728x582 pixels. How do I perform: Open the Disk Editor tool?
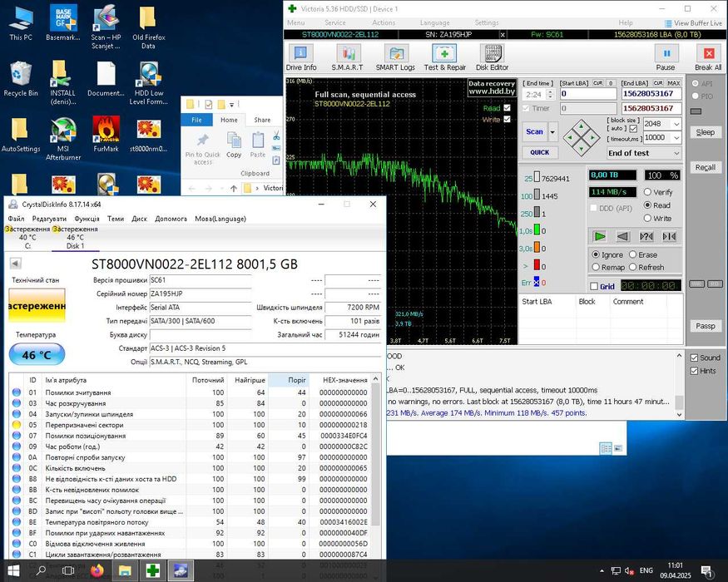point(492,57)
